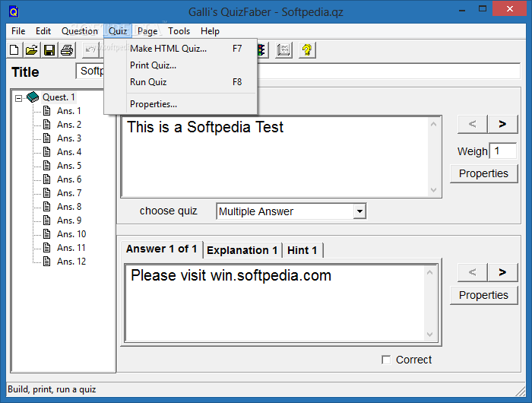The height and width of the screenshot is (403, 532).
Task: Select Ans. 4 in the tree
Action: (69, 152)
